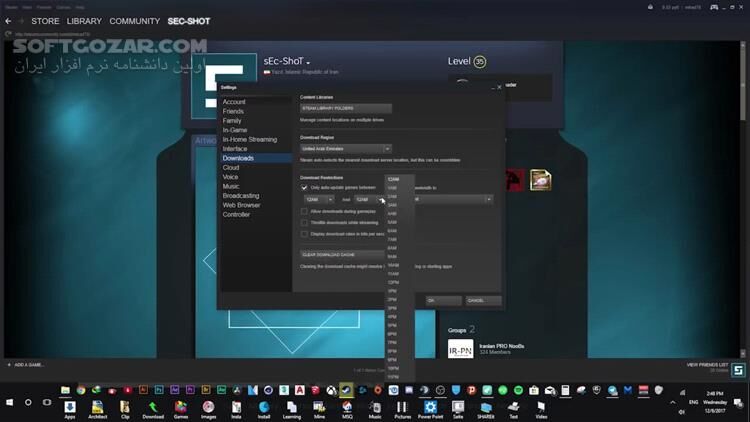Screen dimensions: 750x422
Task: Open the LIBRARY tab
Action: coord(84,21)
